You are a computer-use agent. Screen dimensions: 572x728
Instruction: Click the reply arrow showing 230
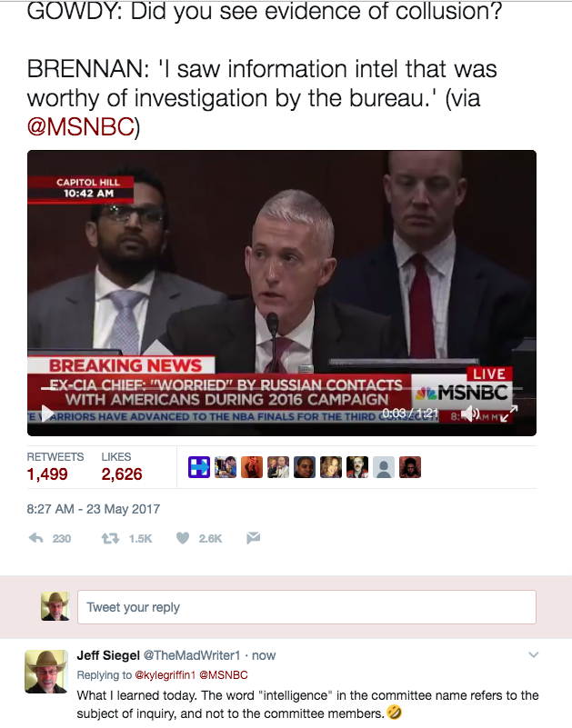tap(50, 538)
